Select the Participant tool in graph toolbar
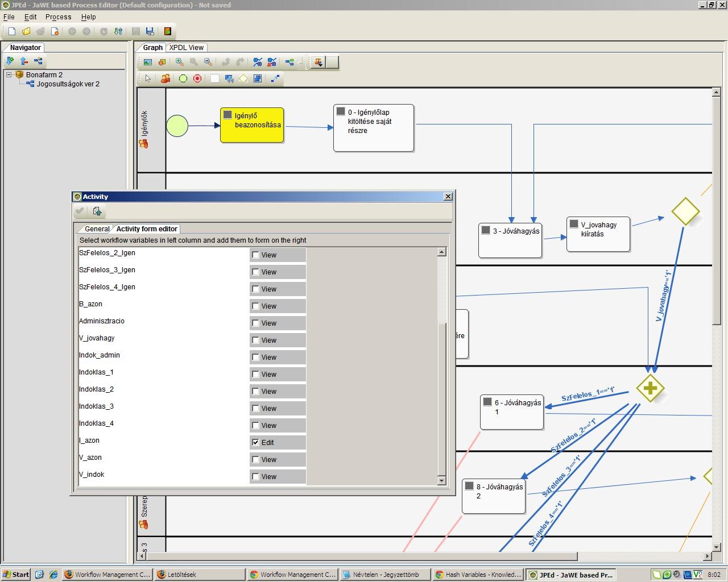Screen dimensions: 728x582 [166, 78]
